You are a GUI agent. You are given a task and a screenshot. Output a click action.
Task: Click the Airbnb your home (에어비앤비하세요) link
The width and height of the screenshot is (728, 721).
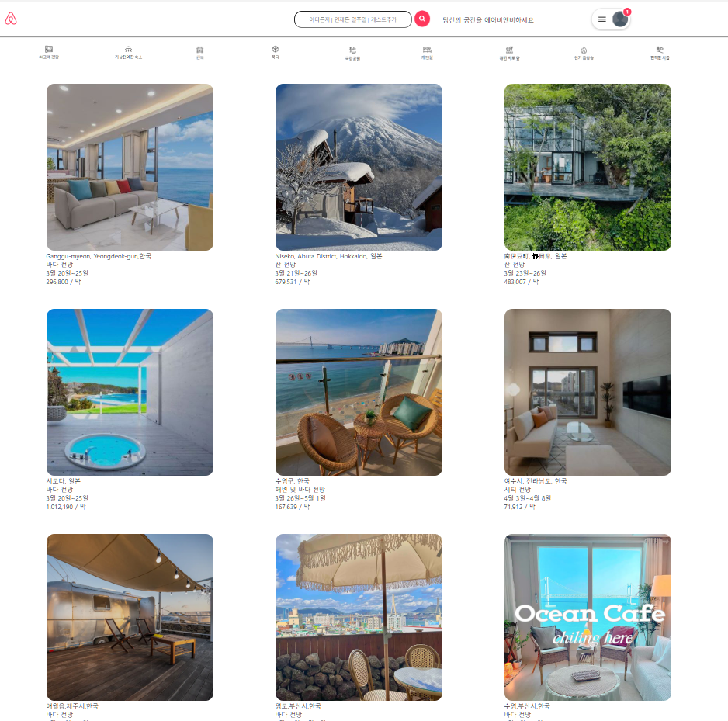488,20
